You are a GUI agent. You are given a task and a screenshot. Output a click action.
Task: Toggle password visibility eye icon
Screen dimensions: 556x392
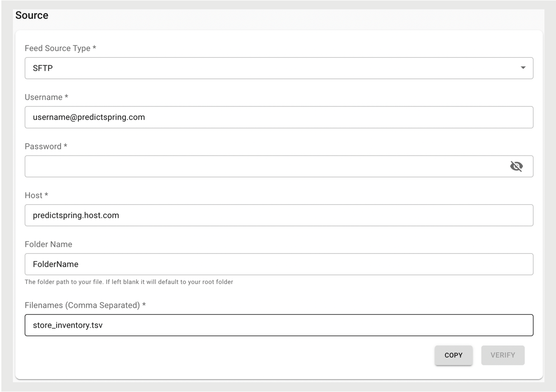pyautogui.click(x=516, y=166)
